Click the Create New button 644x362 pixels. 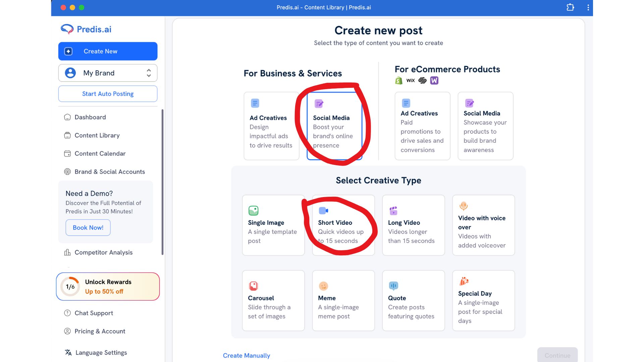[108, 51]
